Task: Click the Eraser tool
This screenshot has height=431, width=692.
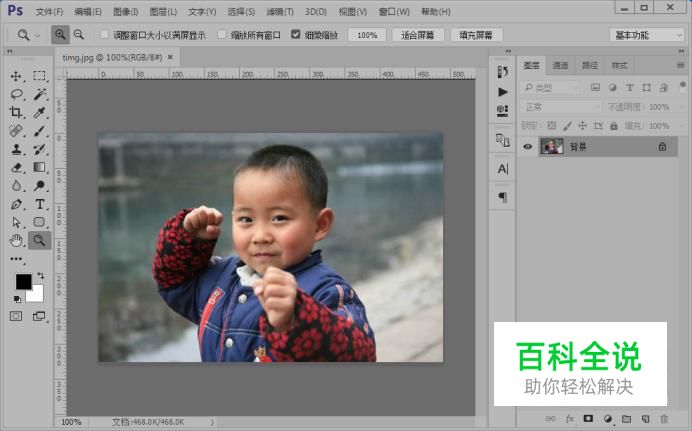Action: 16,167
